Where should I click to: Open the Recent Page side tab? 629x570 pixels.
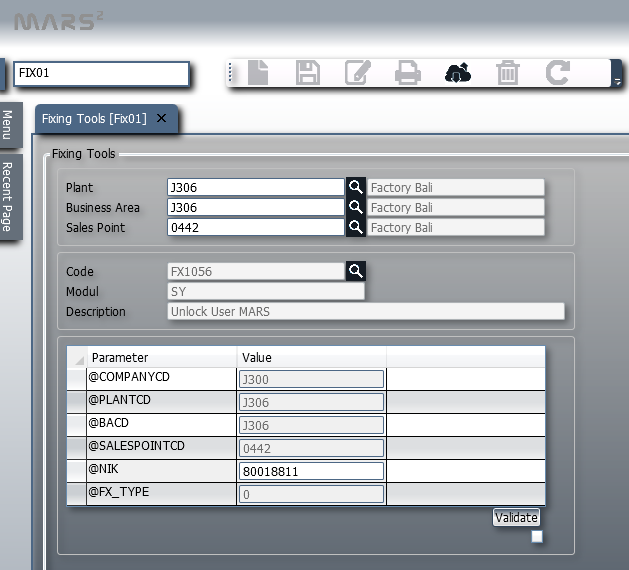click(x=8, y=196)
